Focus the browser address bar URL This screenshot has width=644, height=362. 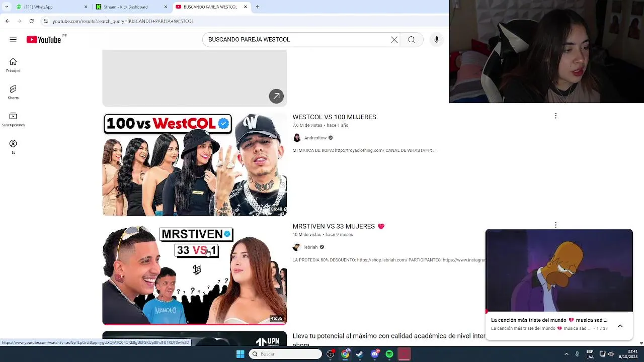pyautogui.click(x=123, y=21)
